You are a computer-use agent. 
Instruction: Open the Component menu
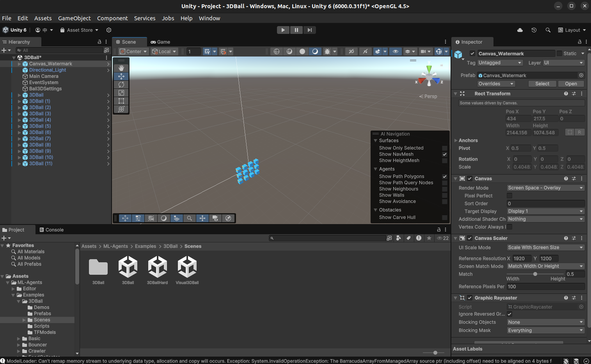click(x=112, y=18)
